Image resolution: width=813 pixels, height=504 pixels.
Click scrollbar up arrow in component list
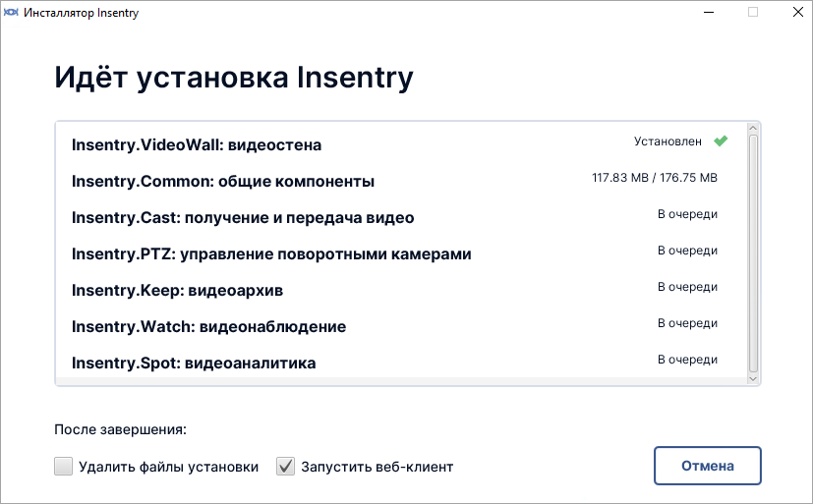[753, 128]
